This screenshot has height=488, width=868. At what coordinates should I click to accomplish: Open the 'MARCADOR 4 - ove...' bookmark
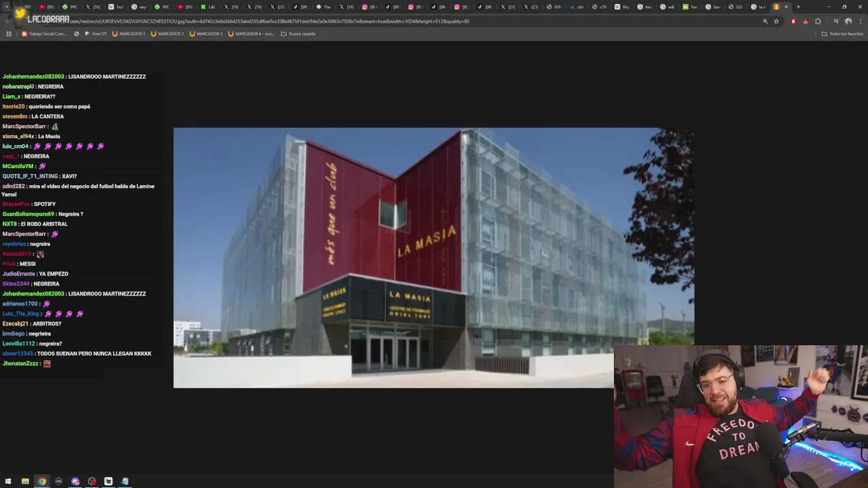click(x=252, y=34)
